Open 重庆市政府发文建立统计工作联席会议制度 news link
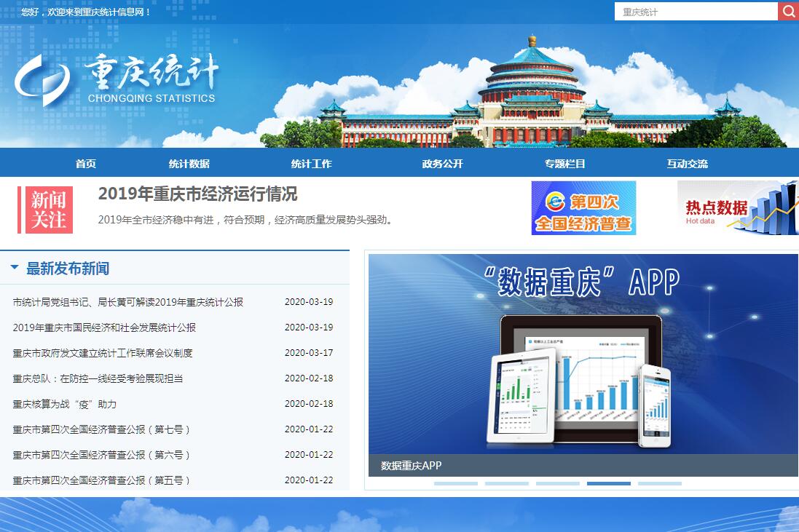Image resolution: width=799 pixels, height=532 pixels. click(x=103, y=353)
